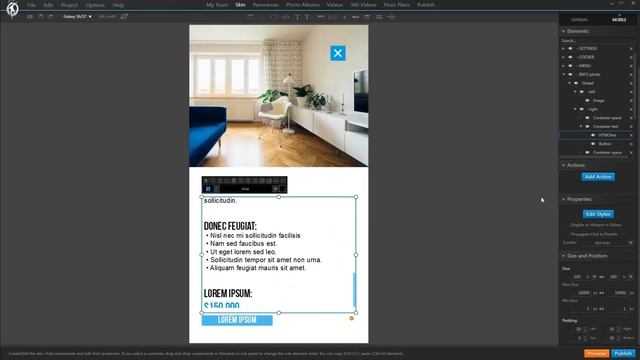Click the redo arrow icon in toolbar

50,17
